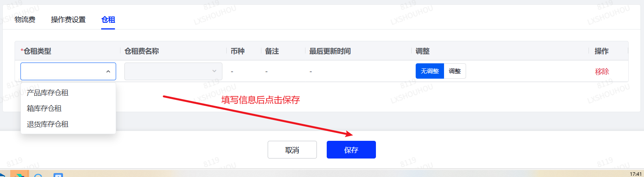Screen dimensions: 644x177
Task: Click the 取消 button
Action: click(292, 150)
